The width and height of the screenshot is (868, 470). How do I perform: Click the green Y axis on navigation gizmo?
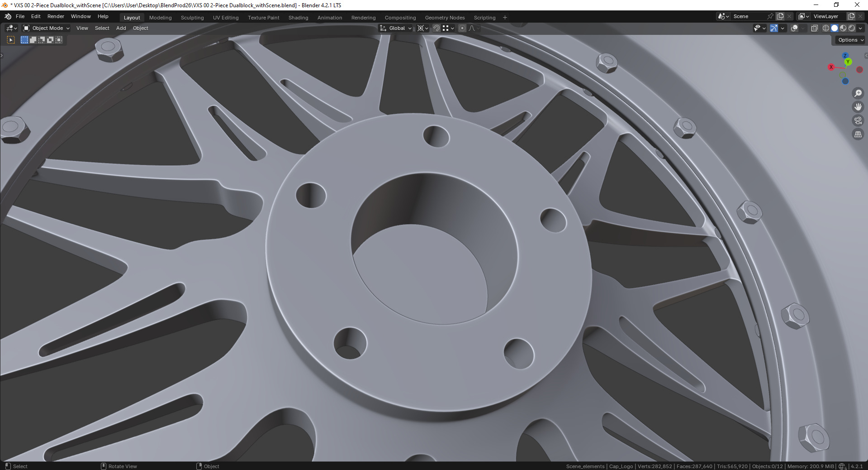[x=848, y=62]
